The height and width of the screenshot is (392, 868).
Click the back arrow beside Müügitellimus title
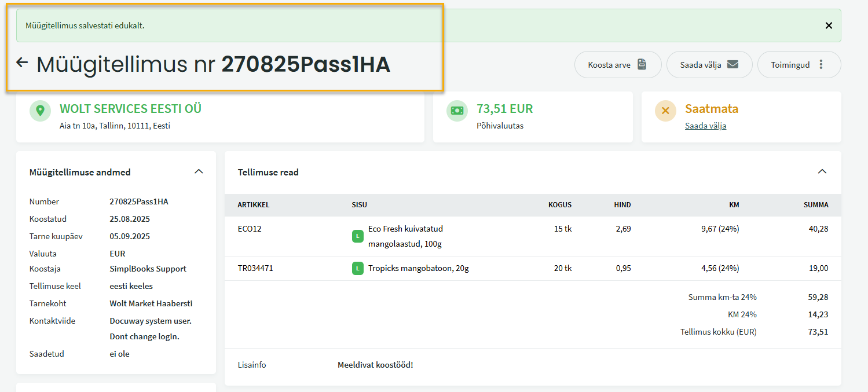[x=22, y=63]
